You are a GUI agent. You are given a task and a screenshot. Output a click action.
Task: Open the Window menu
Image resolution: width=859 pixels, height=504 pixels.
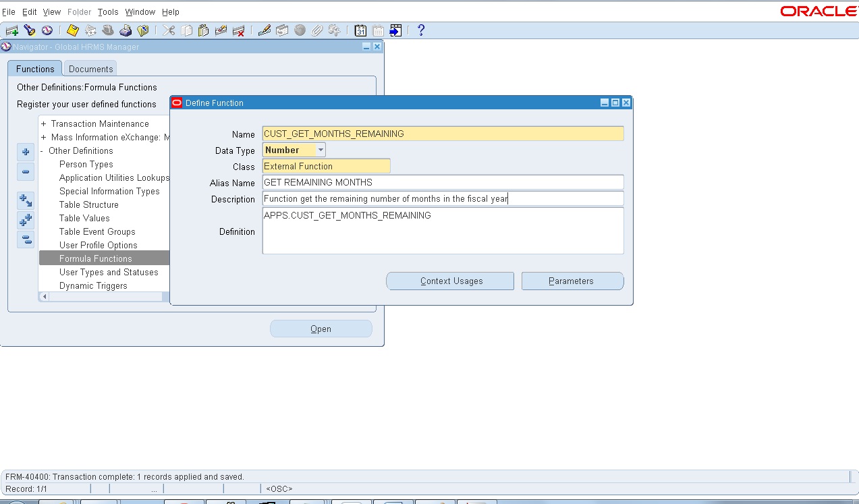(140, 12)
